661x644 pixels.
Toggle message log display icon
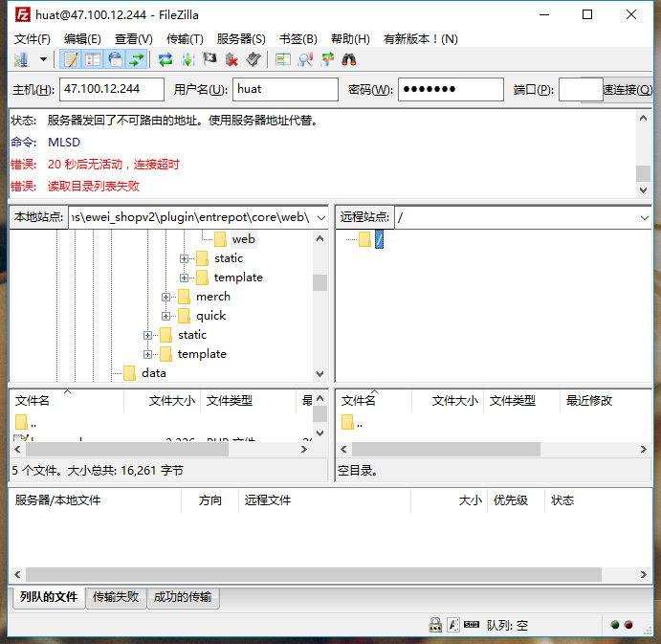[71, 59]
